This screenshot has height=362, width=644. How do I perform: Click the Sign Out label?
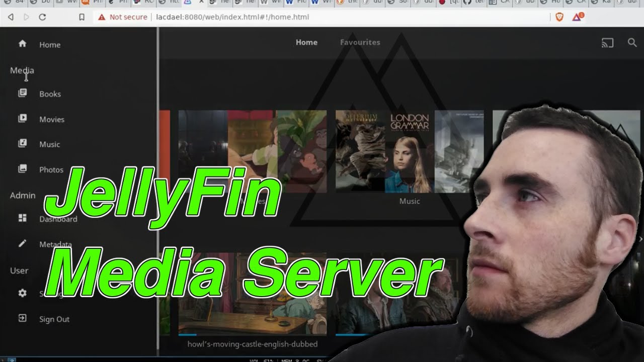click(54, 319)
